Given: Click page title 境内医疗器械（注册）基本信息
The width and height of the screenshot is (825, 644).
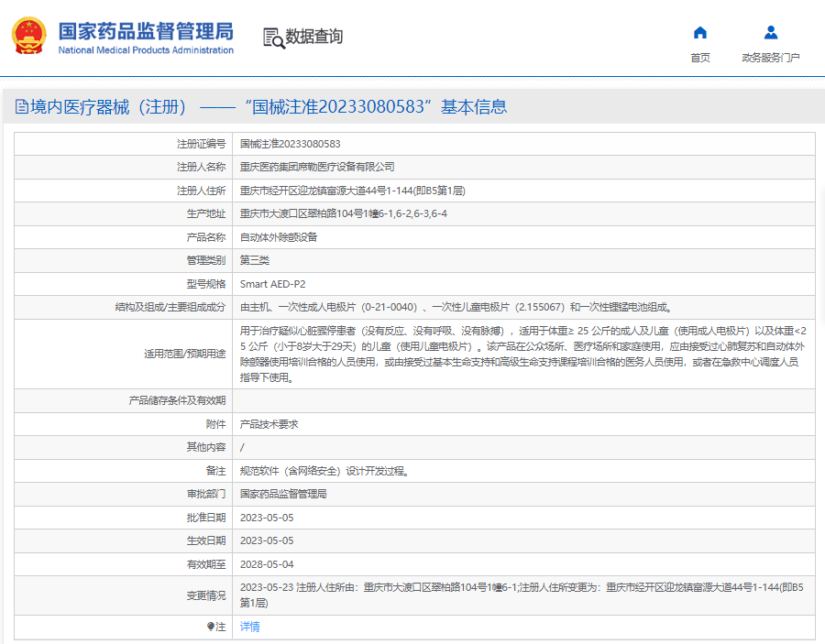Looking at the screenshot, I should pos(269,106).
